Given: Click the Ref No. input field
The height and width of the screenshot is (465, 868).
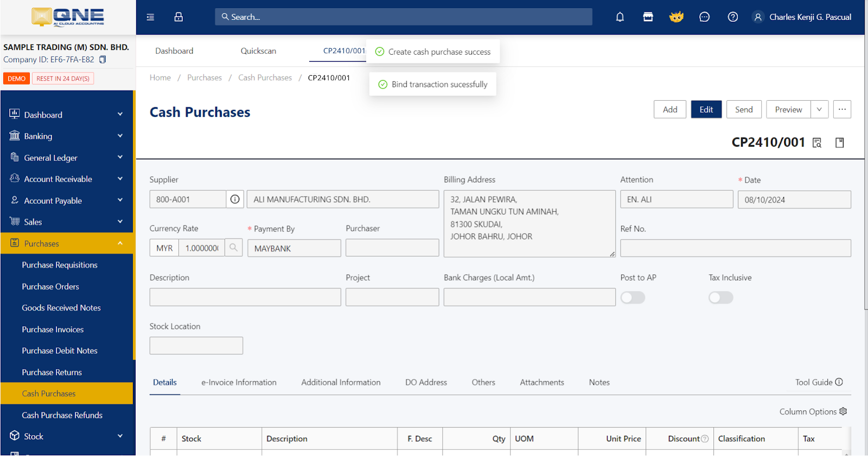Looking at the screenshot, I should pos(736,248).
